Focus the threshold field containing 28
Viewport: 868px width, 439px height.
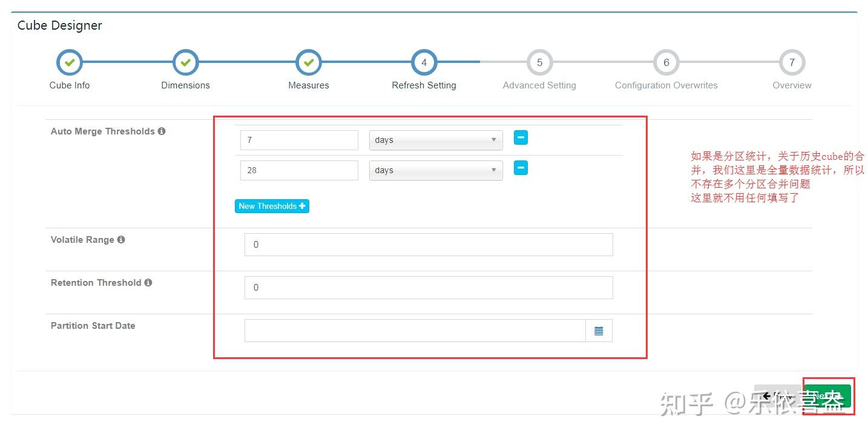coord(299,170)
